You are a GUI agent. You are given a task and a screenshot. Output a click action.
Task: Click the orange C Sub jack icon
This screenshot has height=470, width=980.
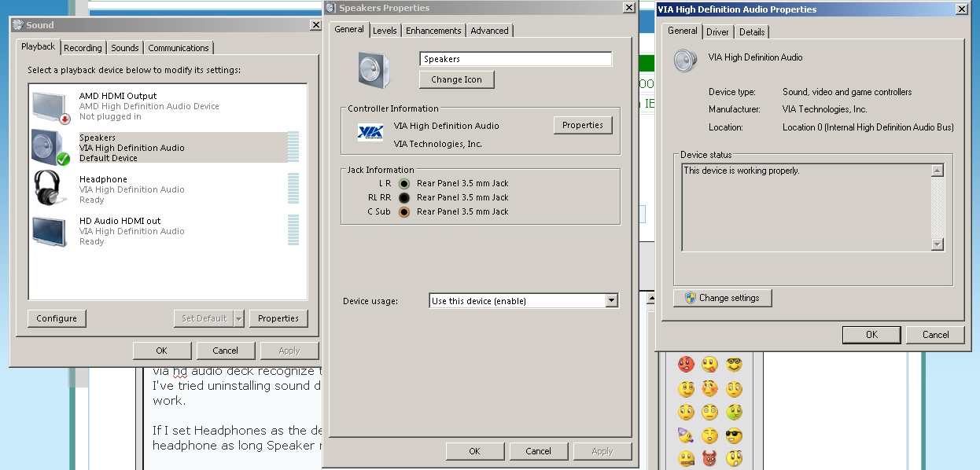(x=404, y=211)
